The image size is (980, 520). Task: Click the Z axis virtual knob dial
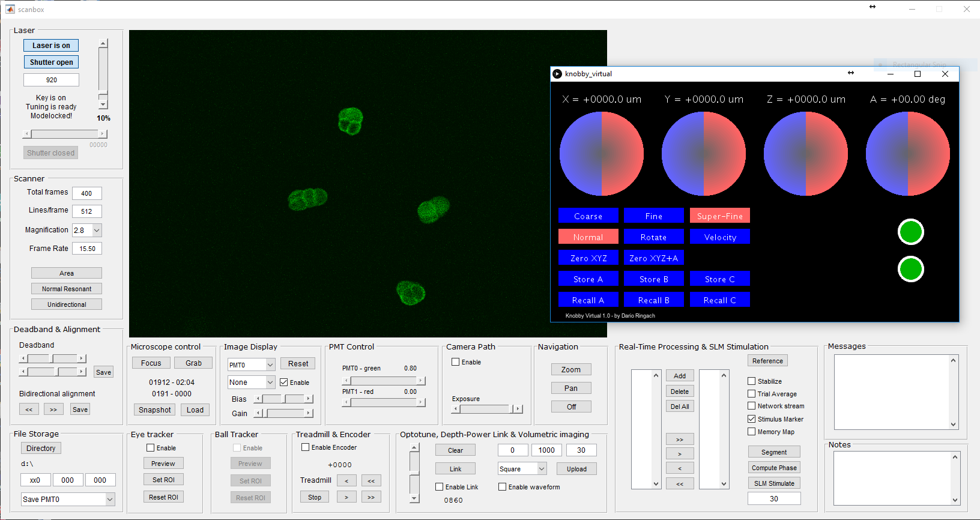(805, 154)
